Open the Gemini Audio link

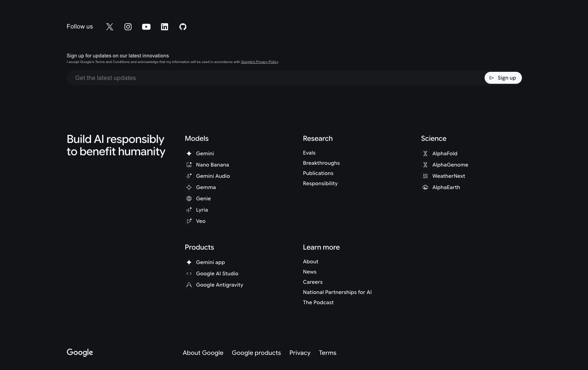click(213, 176)
